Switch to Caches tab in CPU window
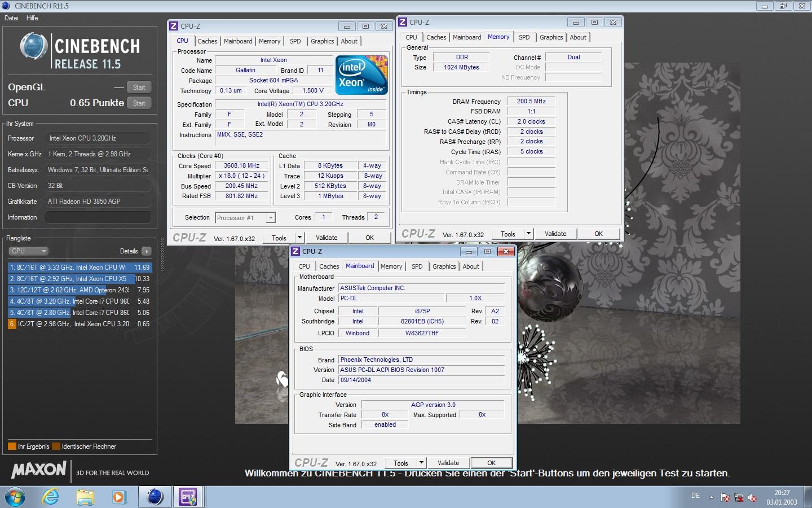This screenshot has height=508, width=812. [x=208, y=41]
